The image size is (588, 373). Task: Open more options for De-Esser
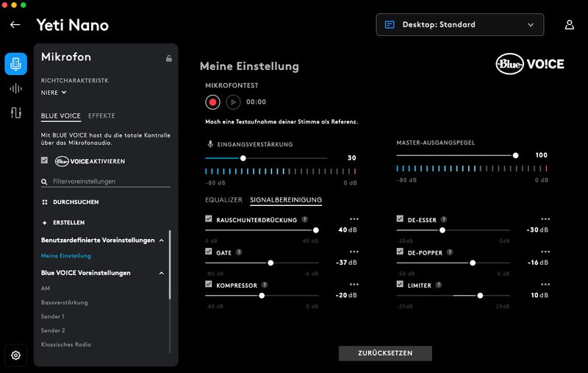(545, 219)
